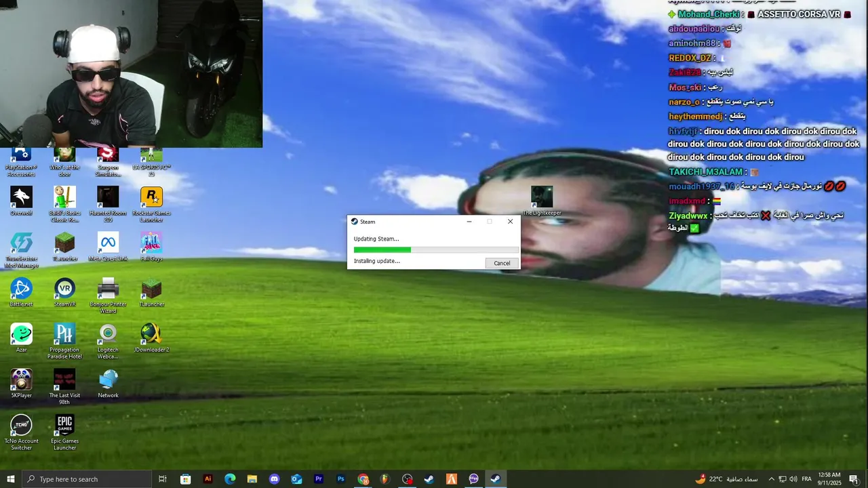Close the Steam updater dialog
Screen dimensions: 868x488
pyautogui.click(x=510, y=222)
